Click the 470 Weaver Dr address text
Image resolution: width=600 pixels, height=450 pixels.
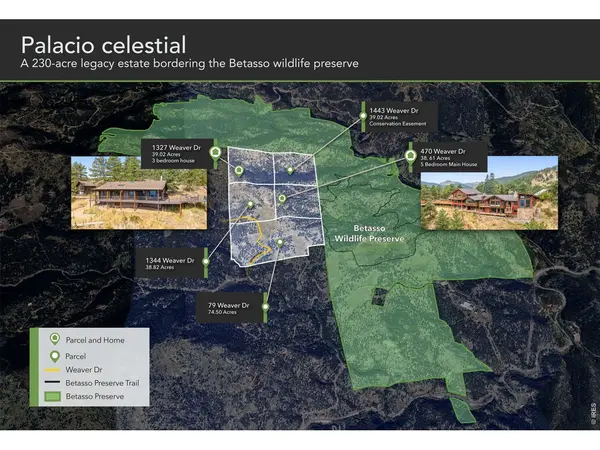point(443,152)
